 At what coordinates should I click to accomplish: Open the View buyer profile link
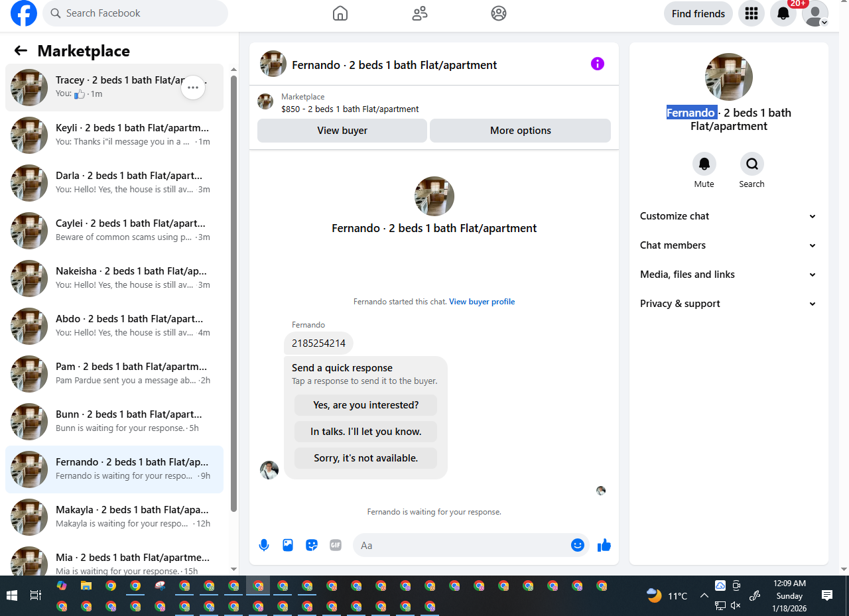(482, 302)
